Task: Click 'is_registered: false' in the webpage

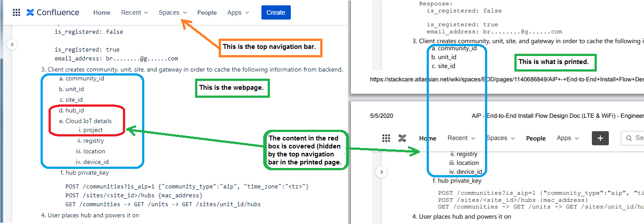Action: [x=89, y=32]
